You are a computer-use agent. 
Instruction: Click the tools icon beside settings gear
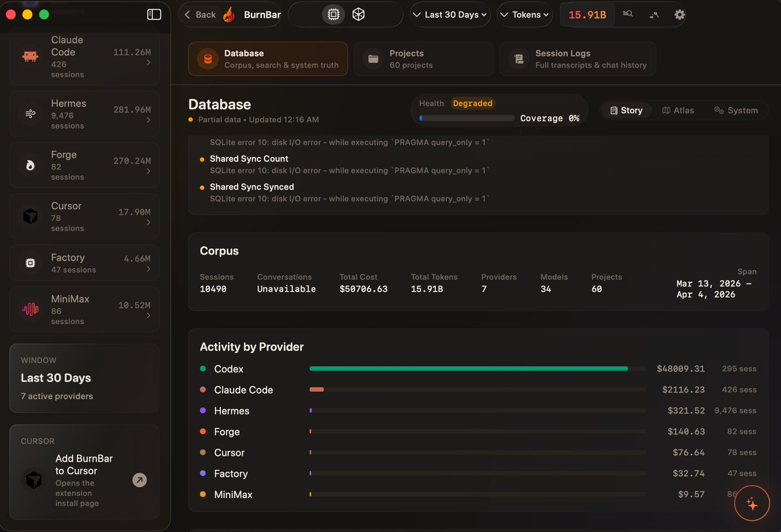click(x=654, y=15)
